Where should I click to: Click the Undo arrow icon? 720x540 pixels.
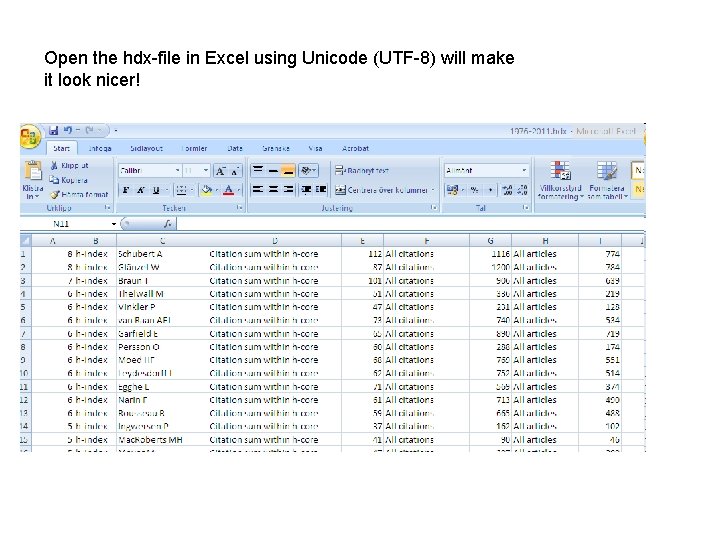point(68,130)
